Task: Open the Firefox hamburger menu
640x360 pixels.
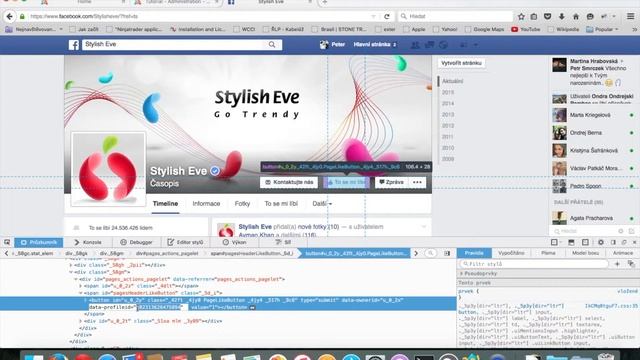Action: pyautogui.click(x=631, y=16)
